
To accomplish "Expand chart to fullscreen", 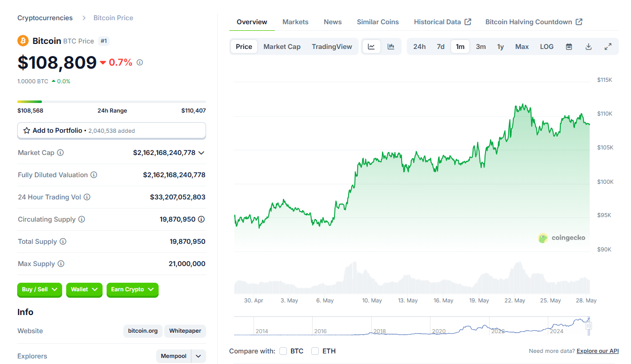I will pos(608,46).
